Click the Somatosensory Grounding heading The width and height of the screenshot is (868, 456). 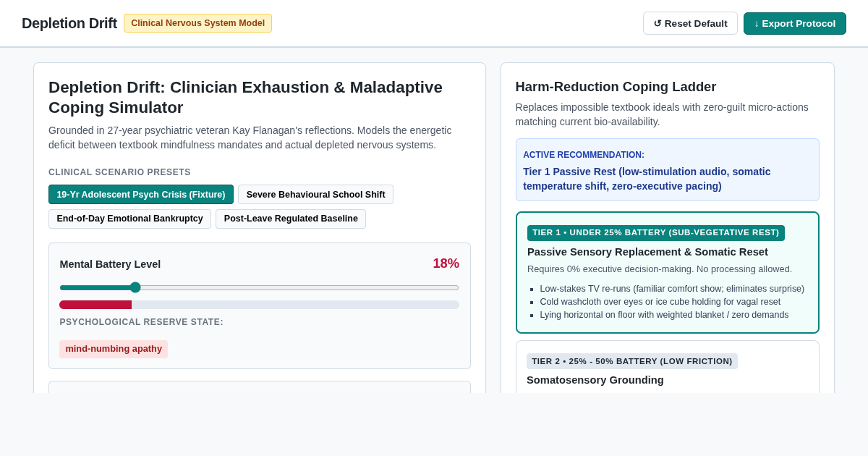coord(595,380)
